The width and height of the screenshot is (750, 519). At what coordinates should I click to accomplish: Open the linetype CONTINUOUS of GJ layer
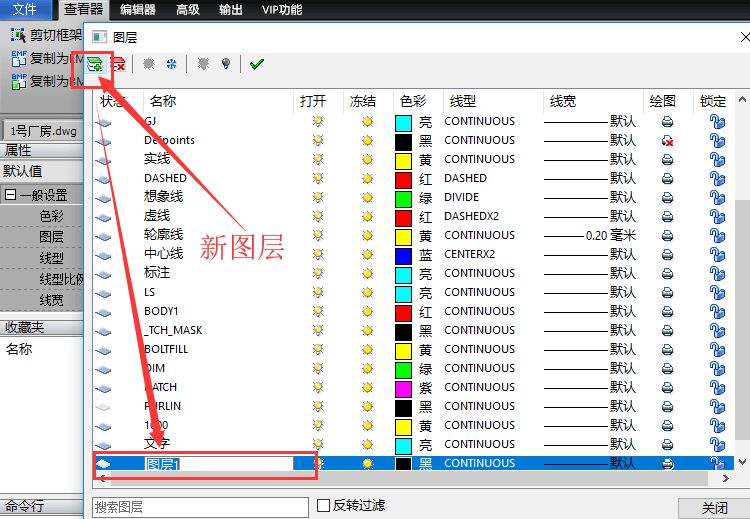479,121
